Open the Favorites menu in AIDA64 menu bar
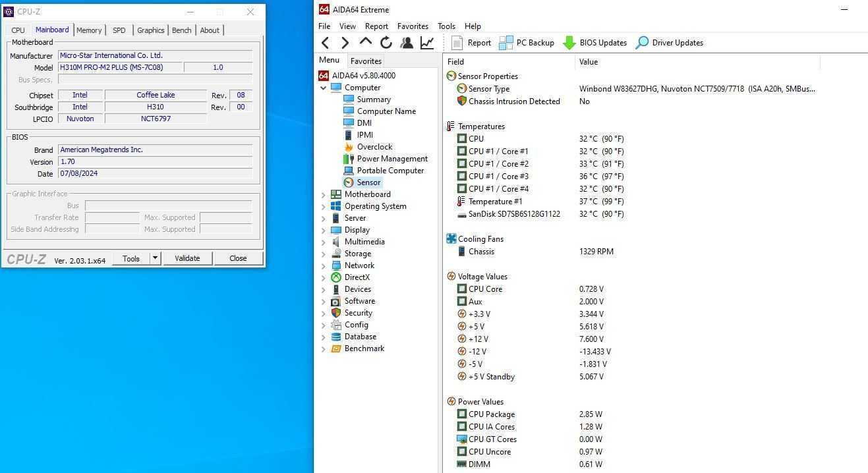This screenshot has height=473, width=868. (413, 26)
